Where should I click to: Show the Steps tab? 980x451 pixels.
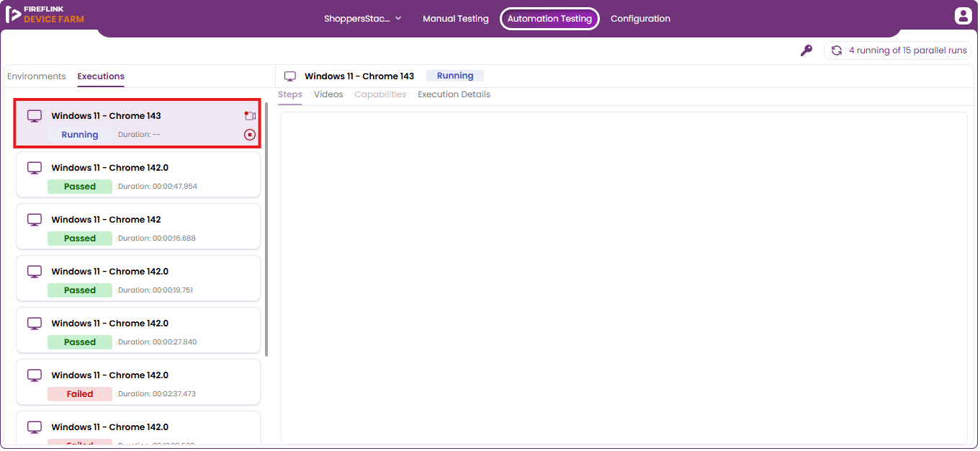click(290, 94)
